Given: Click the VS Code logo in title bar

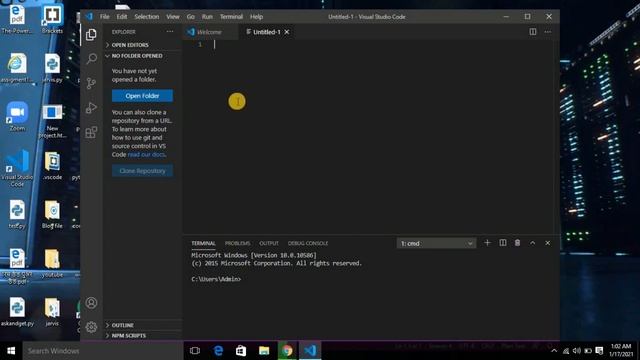Looking at the screenshot, I should (x=89, y=17).
